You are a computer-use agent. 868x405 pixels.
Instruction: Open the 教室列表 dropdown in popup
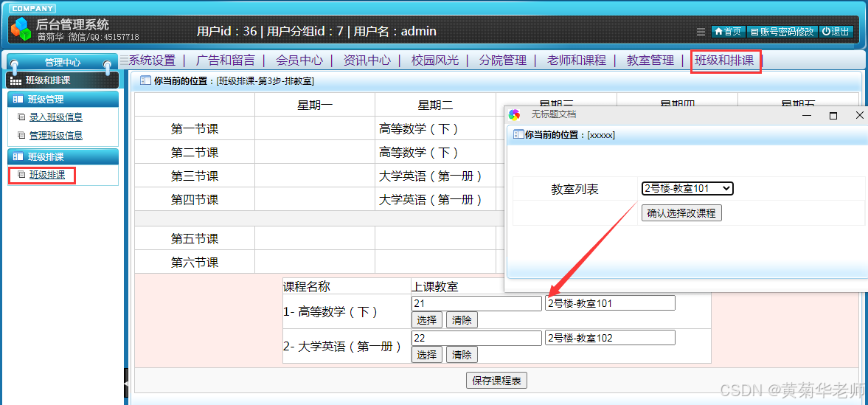click(687, 188)
